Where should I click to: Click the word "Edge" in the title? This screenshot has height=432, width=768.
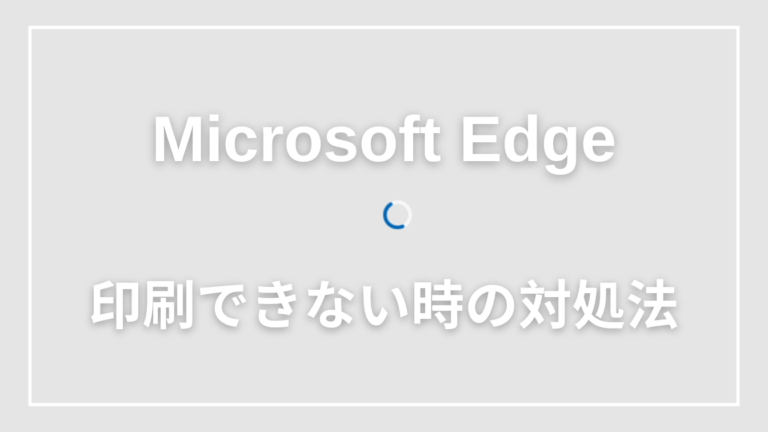pos(538,145)
